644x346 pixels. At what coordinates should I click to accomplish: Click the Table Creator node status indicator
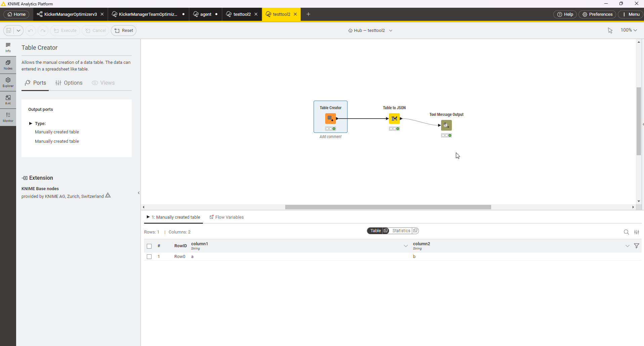(331, 129)
